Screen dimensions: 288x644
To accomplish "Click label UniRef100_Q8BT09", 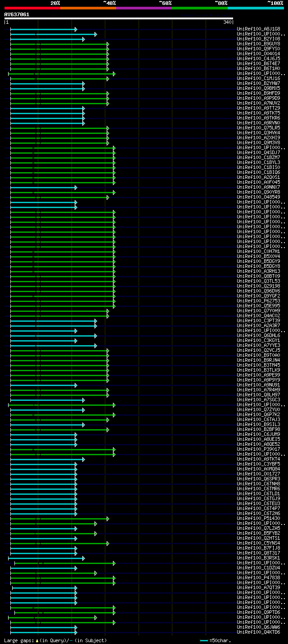I will (258, 276).
